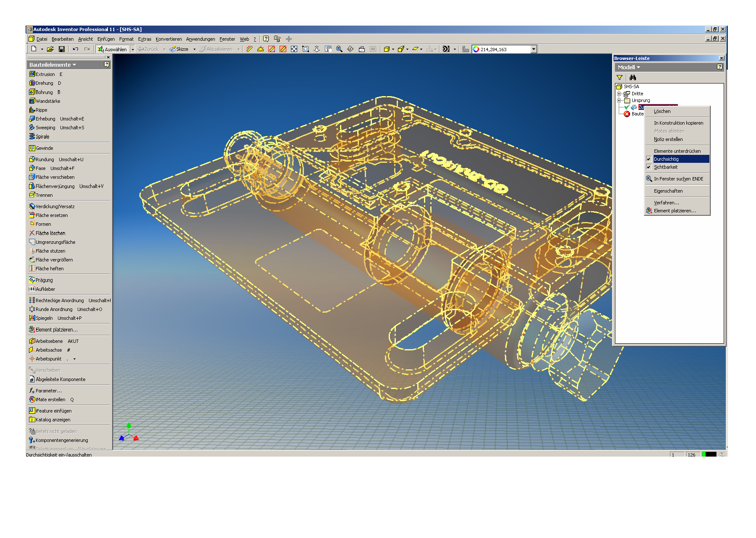Click the Auswählen select button

(112, 49)
